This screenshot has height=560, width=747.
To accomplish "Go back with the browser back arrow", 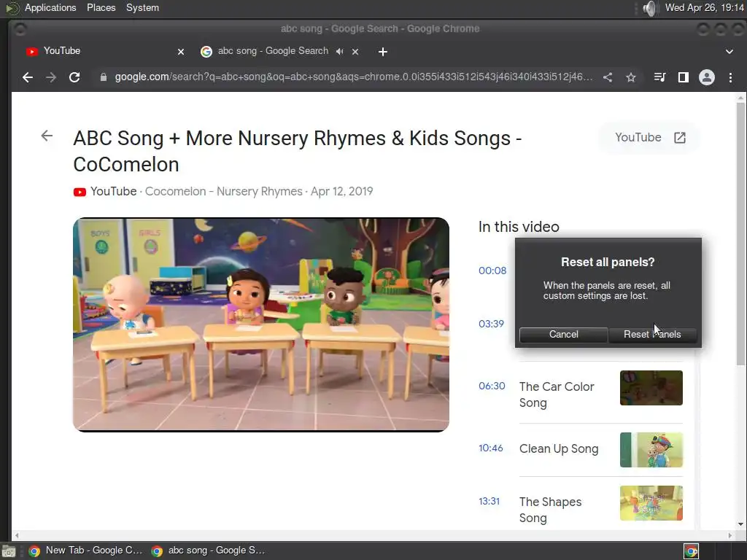I will [x=28, y=77].
